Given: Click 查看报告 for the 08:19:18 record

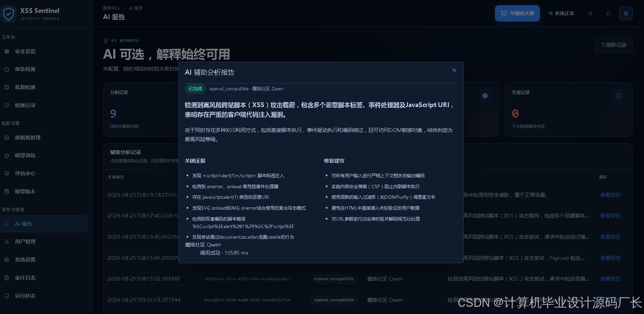Looking at the screenshot, I should (x=610, y=195).
